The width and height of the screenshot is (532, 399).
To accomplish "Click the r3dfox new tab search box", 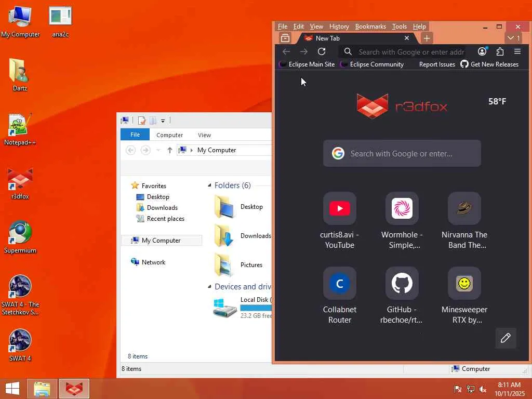I will [x=402, y=153].
